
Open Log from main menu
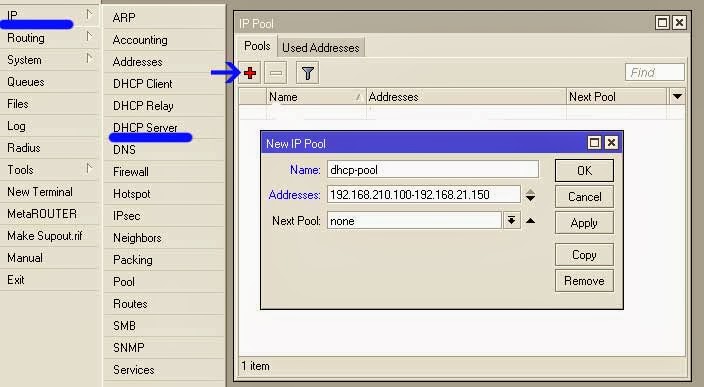tap(48, 126)
